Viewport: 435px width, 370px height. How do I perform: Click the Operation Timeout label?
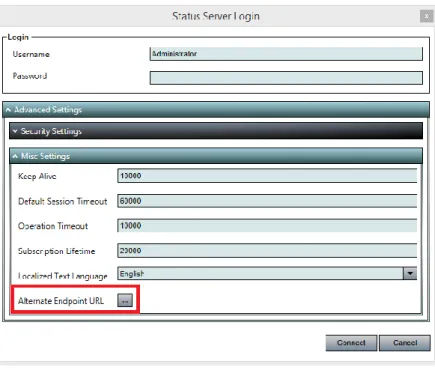53,226
